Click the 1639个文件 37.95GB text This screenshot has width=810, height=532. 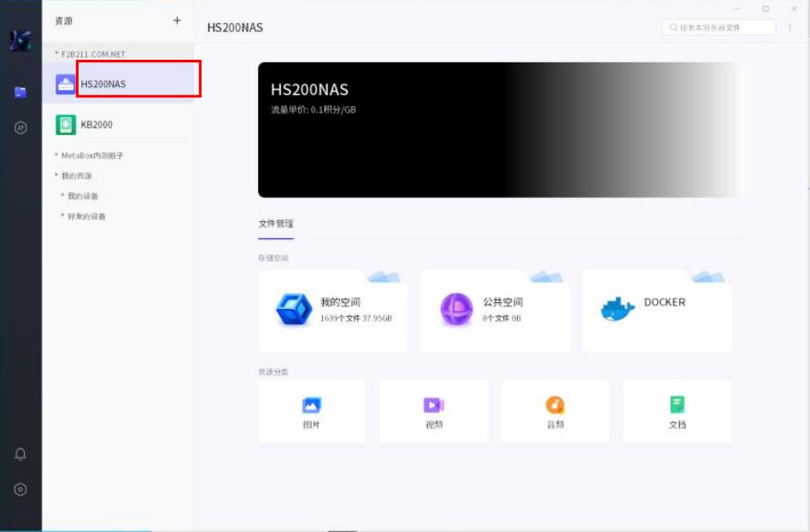click(356, 319)
